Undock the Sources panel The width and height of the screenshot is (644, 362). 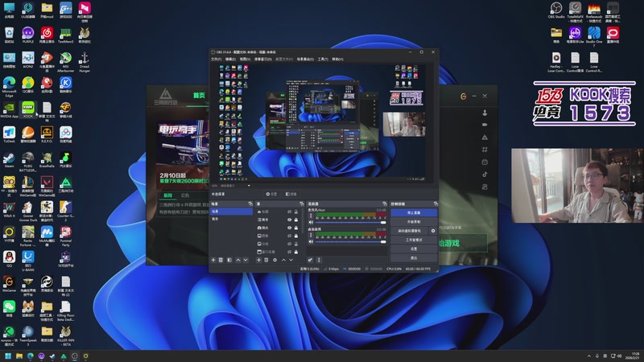[302, 204]
